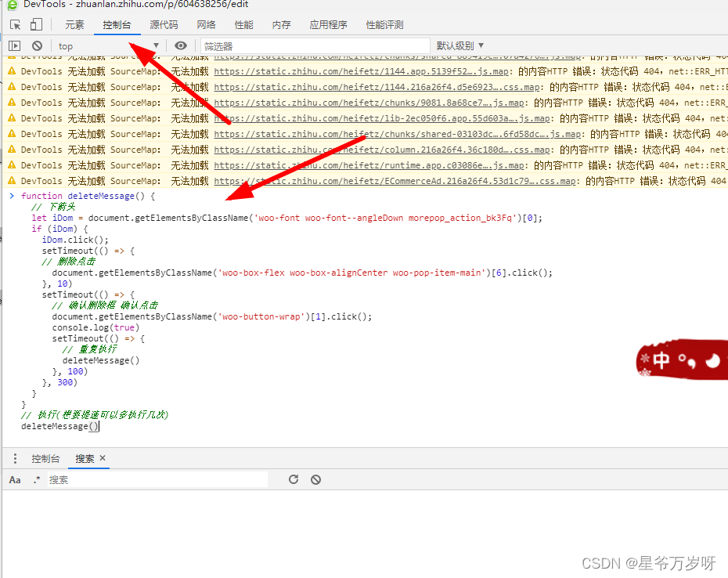Create a live expression with eye icon
Image resolution: width=728 pixels, height=578 pixels.
click(181, 45)
